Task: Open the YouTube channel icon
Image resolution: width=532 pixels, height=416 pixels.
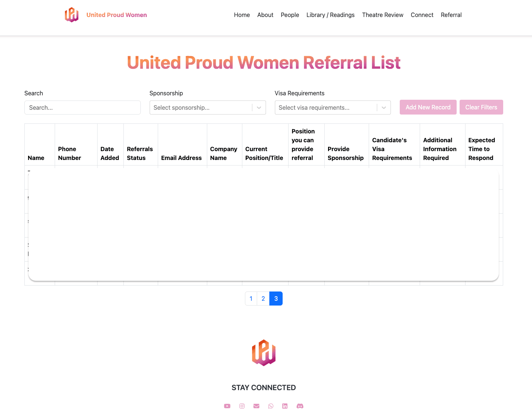Action: tap(227, 406)
